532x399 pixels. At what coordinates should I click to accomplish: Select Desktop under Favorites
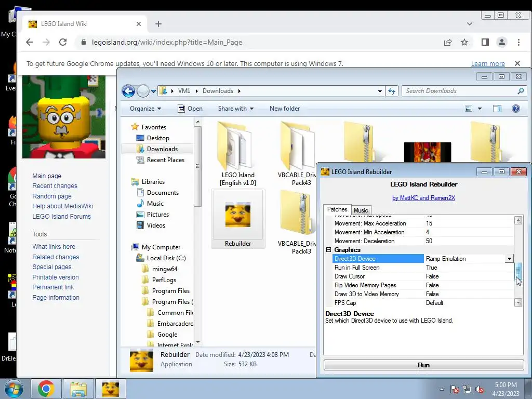[158, 138]
